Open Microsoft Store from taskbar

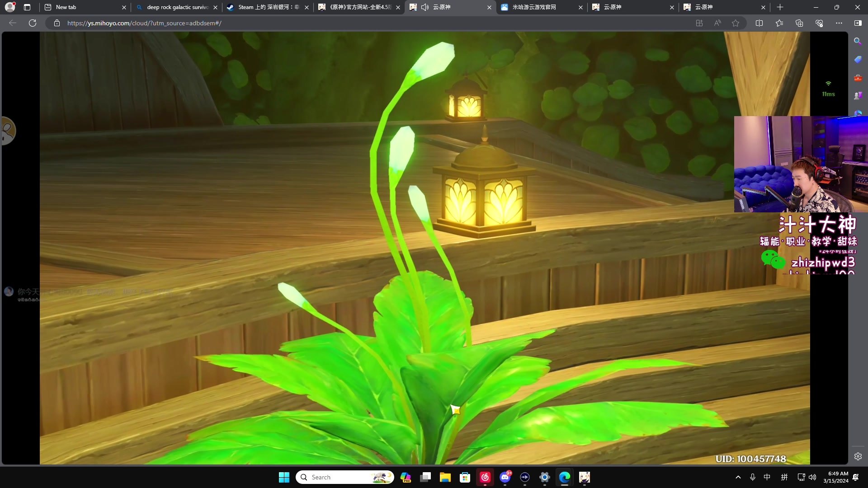pos(465,477)
